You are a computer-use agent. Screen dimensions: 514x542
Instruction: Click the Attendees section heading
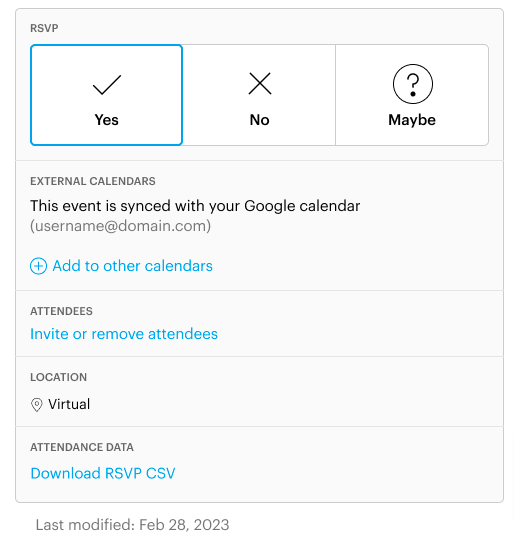click(x=61, y=311)
